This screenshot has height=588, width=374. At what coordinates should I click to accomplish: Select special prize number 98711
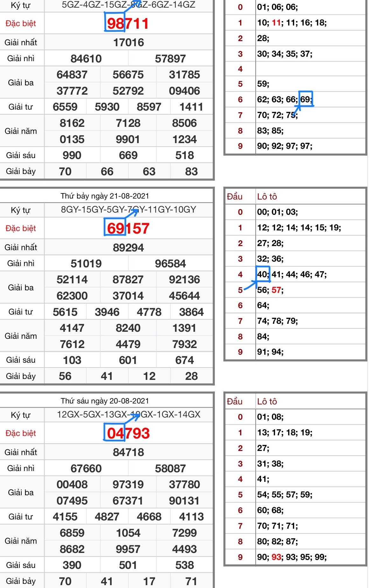(128, 23)
